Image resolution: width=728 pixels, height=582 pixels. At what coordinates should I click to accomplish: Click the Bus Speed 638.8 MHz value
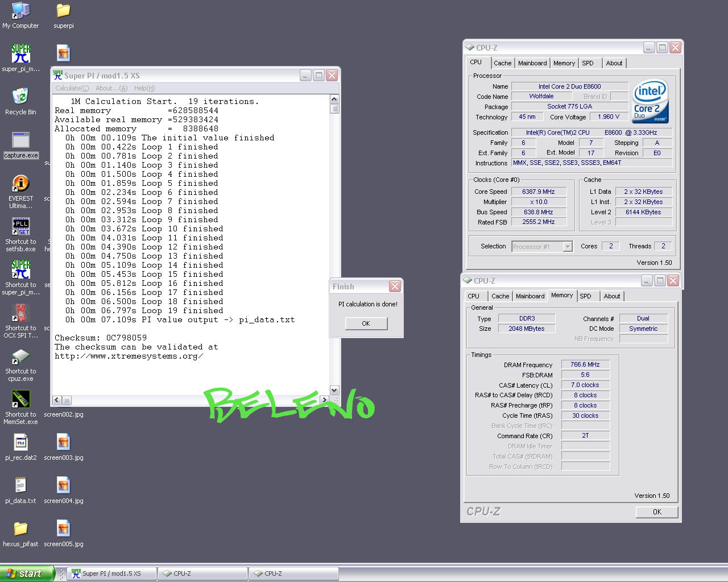pos(539,212)
